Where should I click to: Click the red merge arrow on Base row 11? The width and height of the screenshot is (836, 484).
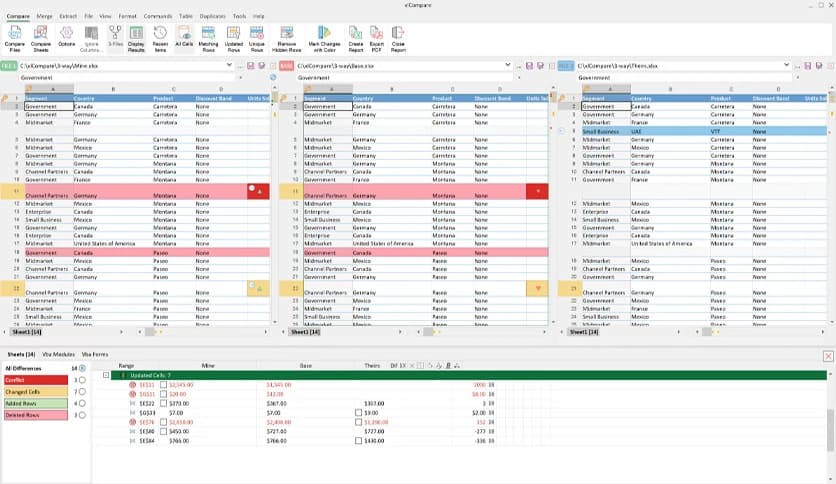(537, 191)
